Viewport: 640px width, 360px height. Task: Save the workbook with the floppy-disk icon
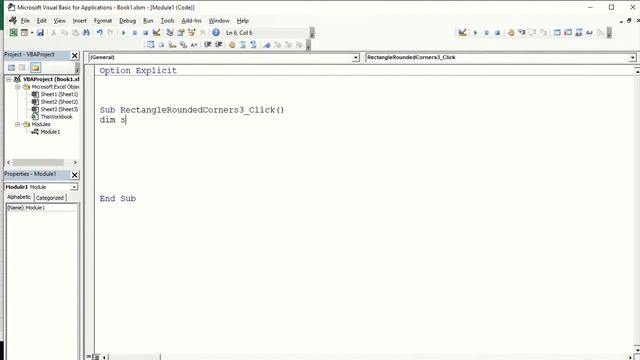pyautogui.click(x=40, y=33)
